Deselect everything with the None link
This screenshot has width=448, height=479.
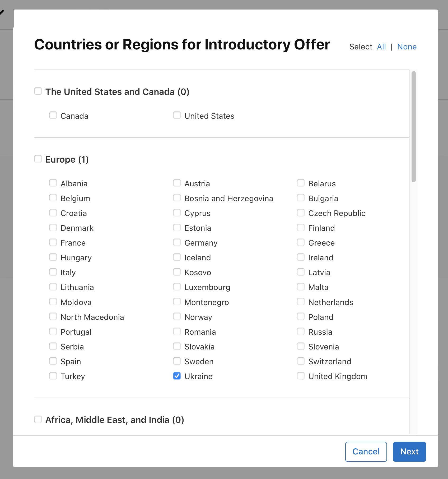[407, 47]
